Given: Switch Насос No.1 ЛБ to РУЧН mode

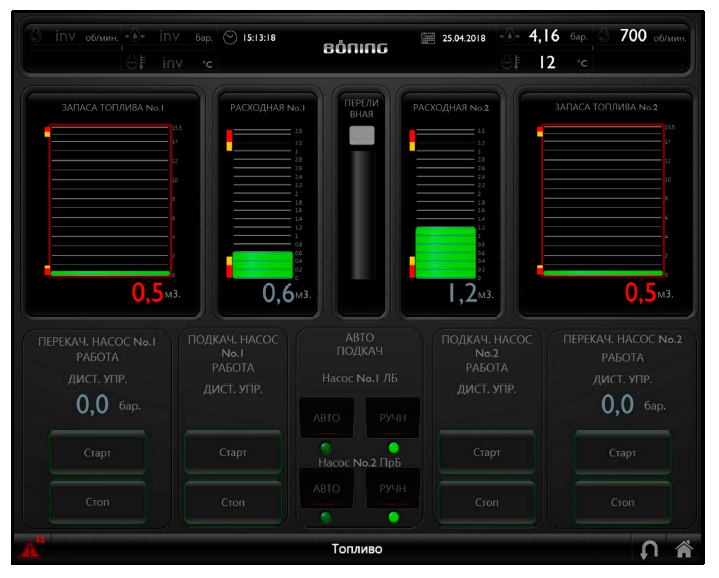Looking at the screenshot, I should pos(392,417).
